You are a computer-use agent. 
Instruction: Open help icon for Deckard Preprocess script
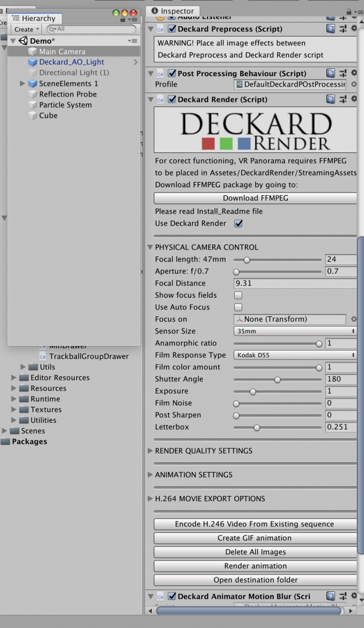click(x=330, y=29)
